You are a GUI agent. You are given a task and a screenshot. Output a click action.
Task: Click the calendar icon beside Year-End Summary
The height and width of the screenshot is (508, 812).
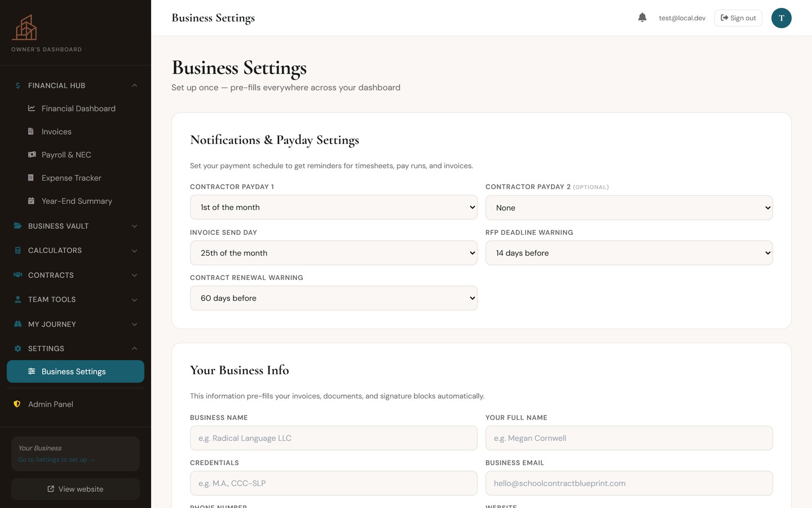(x=31, y=201)
